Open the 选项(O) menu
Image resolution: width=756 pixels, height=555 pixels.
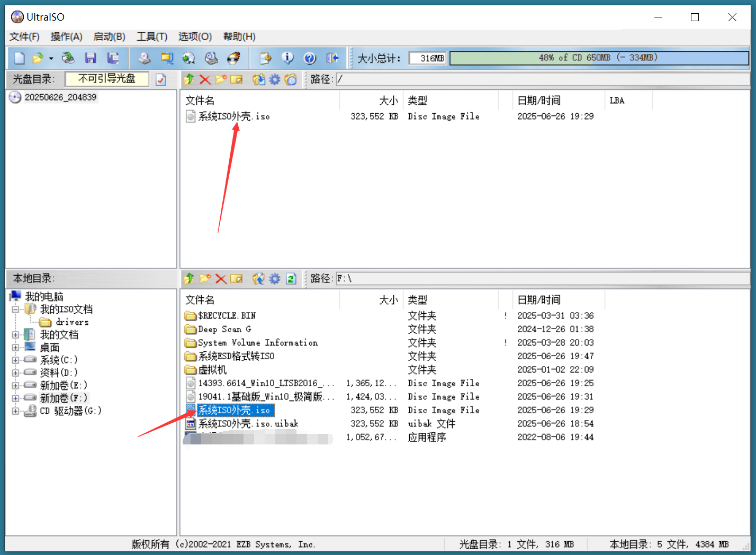tap(195, 37)
